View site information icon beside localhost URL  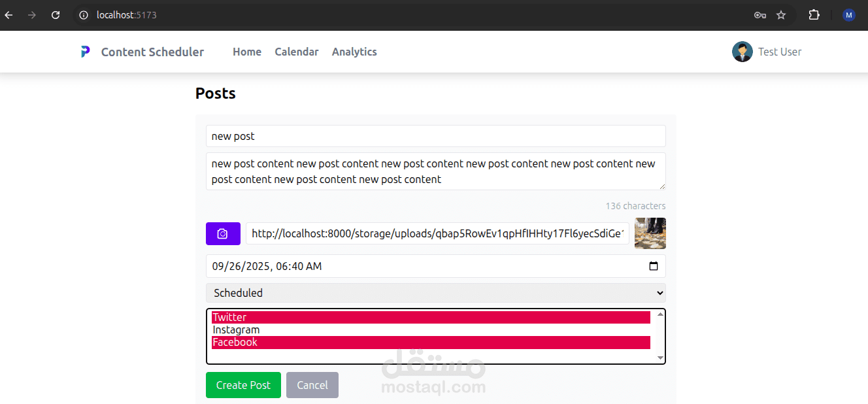84,15
